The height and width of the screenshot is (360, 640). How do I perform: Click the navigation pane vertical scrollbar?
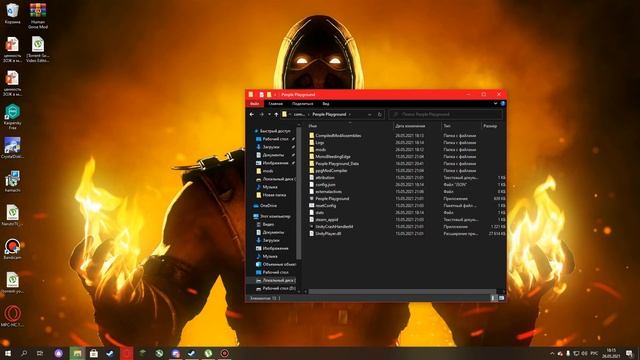click(x=299, y=194)
